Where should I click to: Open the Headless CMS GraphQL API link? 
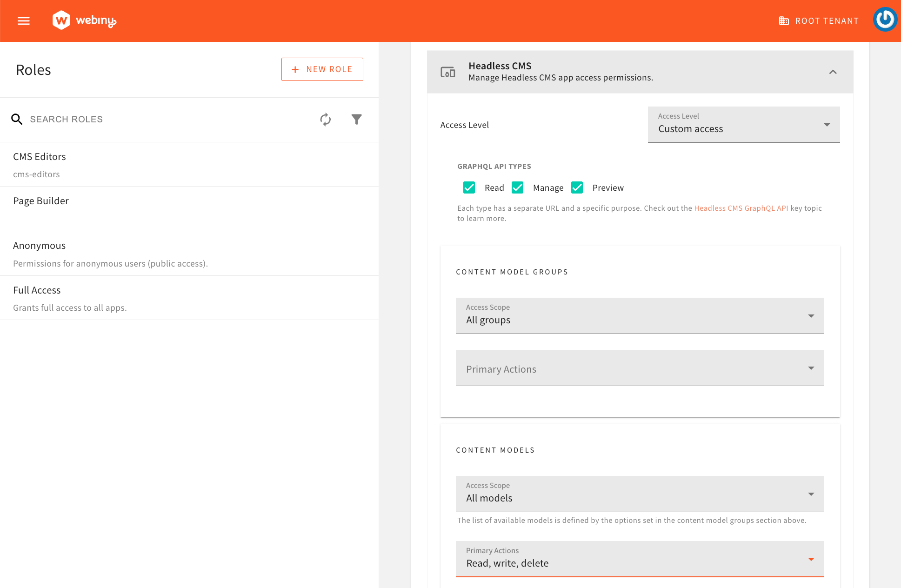tap(741, 208)
